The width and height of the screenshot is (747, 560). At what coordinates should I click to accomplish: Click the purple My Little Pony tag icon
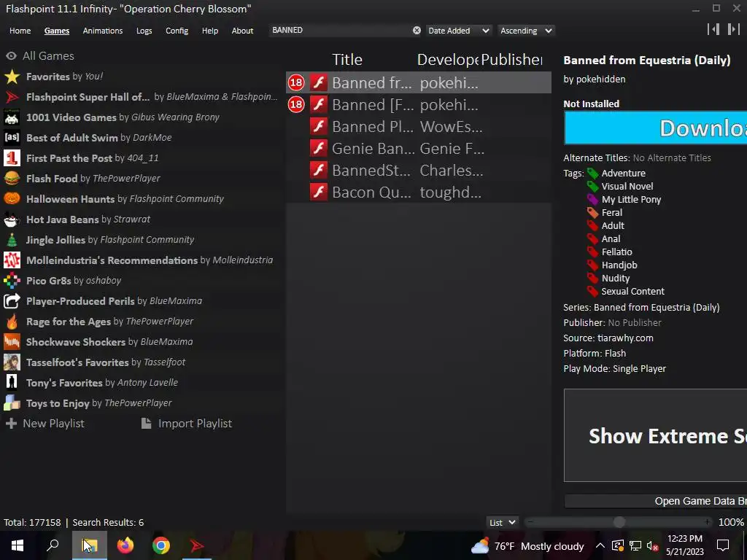[592, 200]
